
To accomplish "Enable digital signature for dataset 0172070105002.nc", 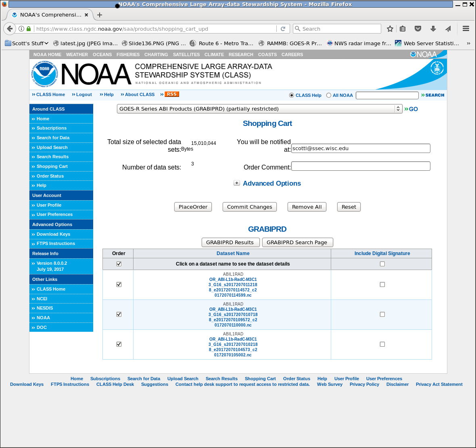I will click(x=382, y=344).
